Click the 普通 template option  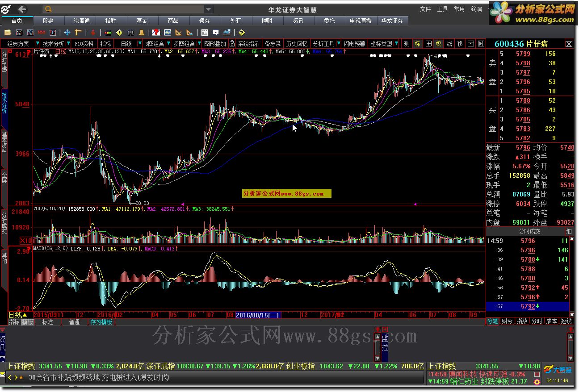75,322
